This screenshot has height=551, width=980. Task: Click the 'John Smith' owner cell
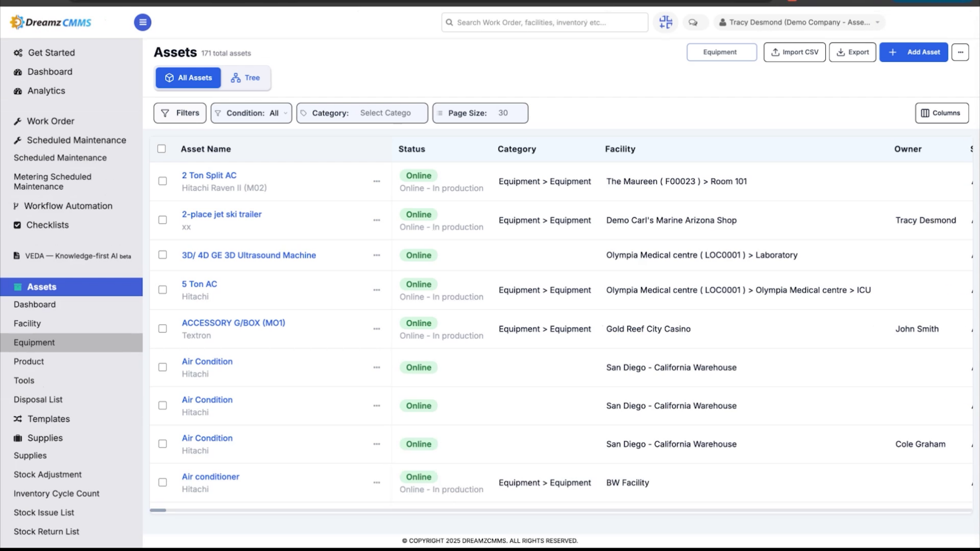(917, 329)
